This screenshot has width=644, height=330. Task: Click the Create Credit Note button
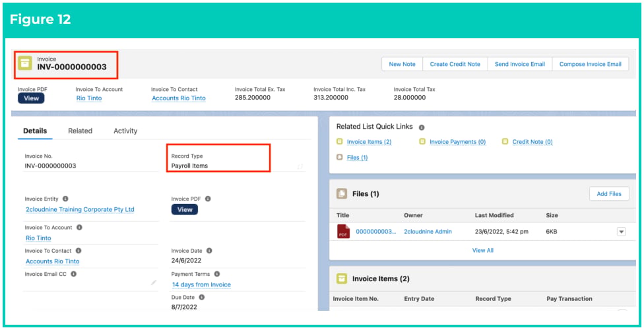(455, 64)
